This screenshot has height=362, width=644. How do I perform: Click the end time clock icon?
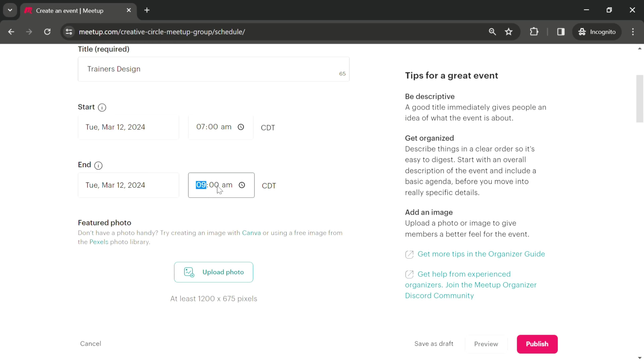242,185
